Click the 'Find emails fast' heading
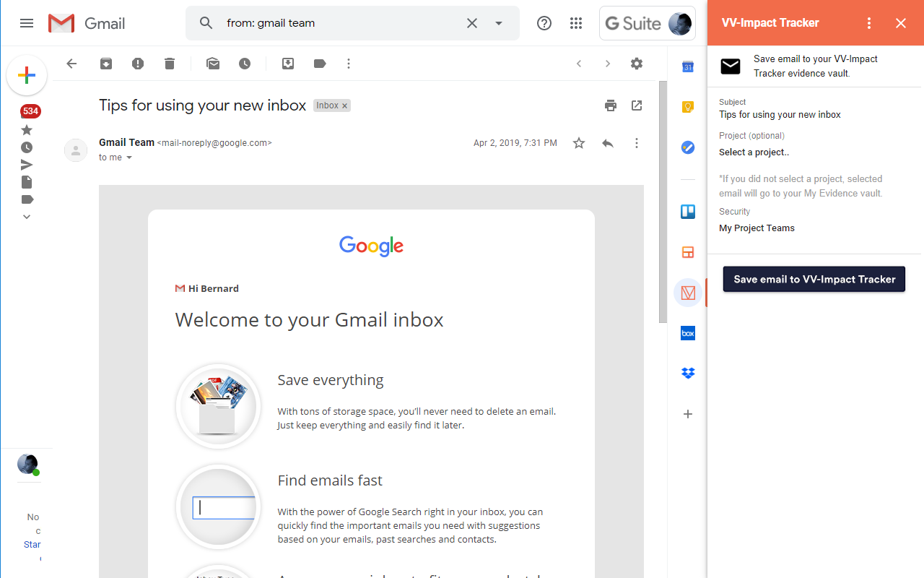 click(330, 480)
